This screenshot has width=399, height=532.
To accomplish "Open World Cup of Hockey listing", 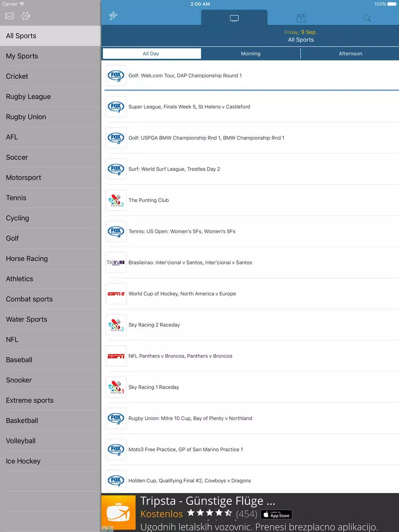I will point(250,294).
